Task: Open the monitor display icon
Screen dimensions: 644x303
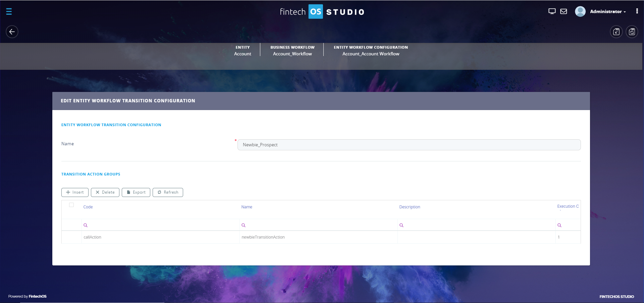Action: 552,11
